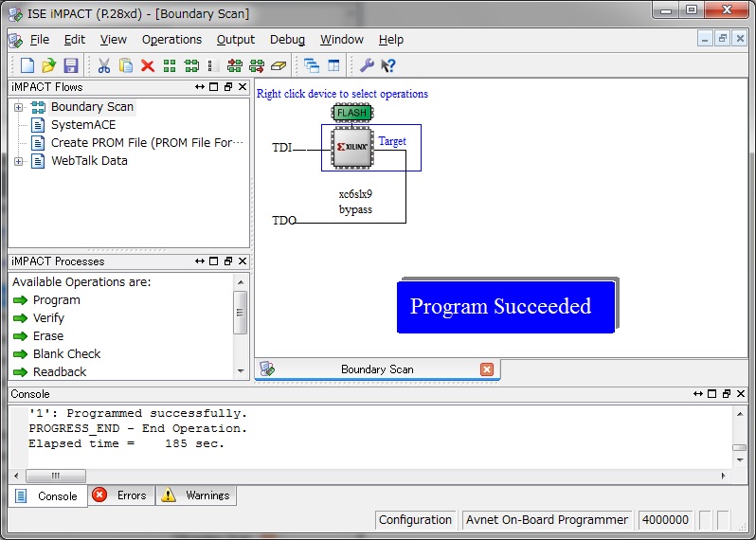Image resolution: width=756 pixels, height=540 pixels.
Task: Click the copy icon in toolbar
Action: pyautogui.click(x=126, y=65)
